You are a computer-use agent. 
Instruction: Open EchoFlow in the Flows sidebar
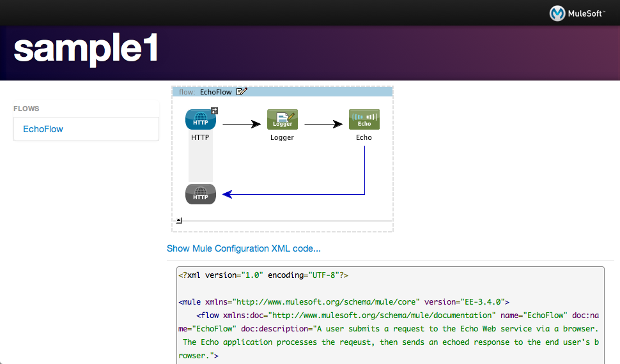[43, 129]
